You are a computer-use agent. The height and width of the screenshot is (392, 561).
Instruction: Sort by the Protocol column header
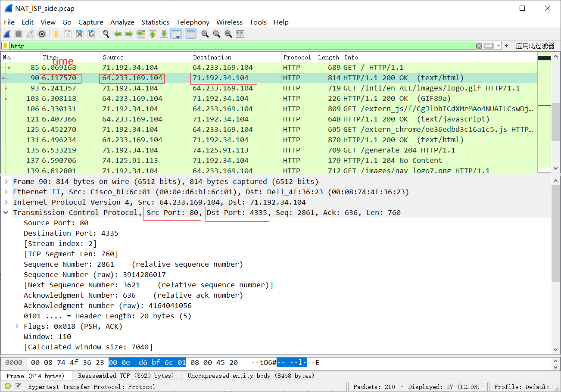point(299,57)
